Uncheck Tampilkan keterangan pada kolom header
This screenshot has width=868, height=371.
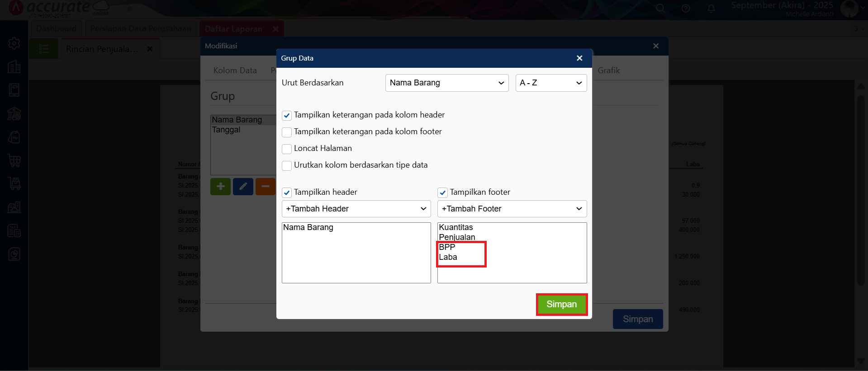[287, 116]
